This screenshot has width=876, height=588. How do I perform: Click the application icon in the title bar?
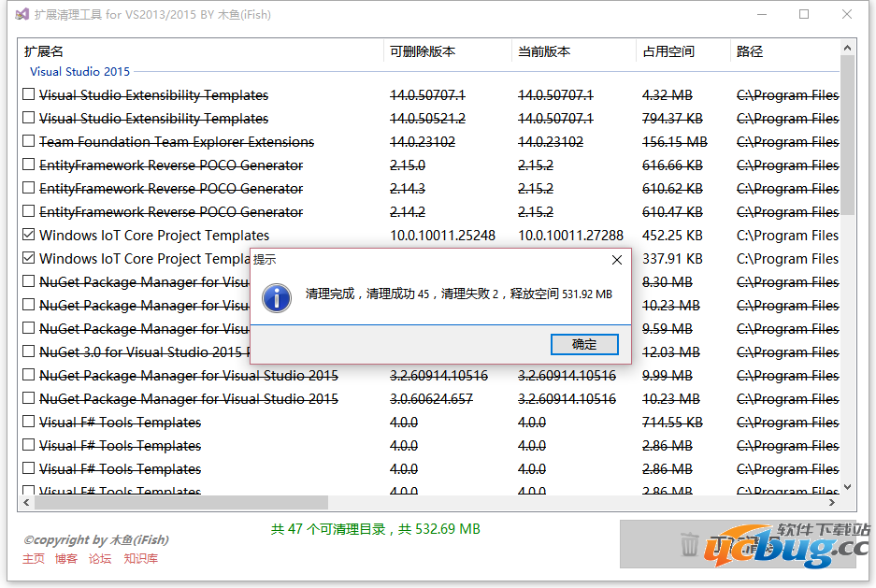19,14
